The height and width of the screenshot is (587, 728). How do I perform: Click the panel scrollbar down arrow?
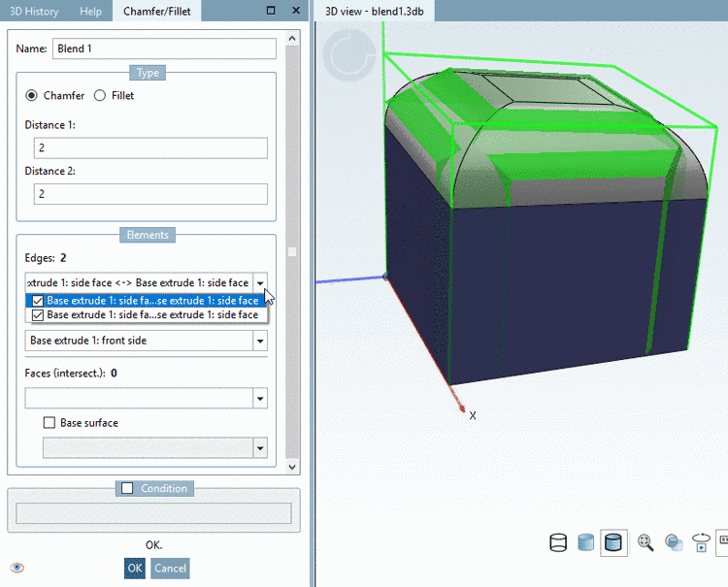tap(292, 467)
